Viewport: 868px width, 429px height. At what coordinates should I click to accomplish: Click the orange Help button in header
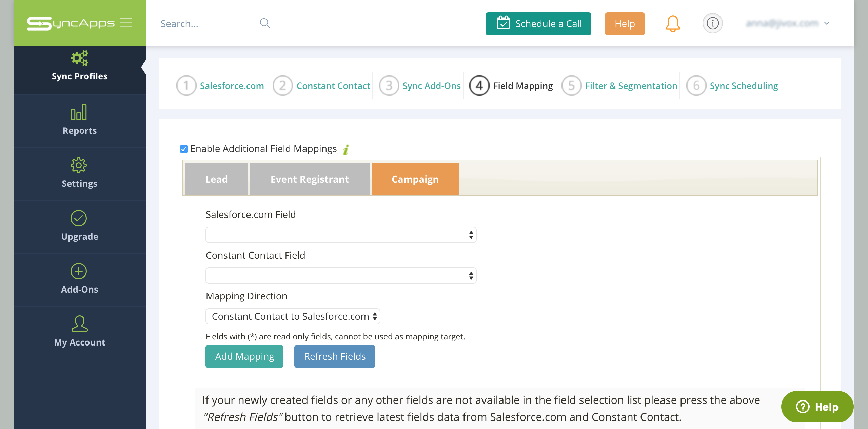pos(625,24)
